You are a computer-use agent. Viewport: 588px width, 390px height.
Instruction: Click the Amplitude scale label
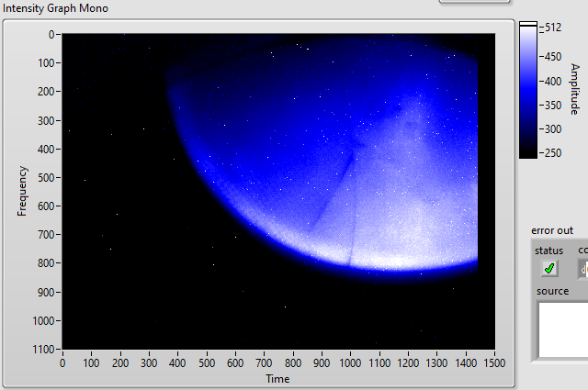click(574, 89)
